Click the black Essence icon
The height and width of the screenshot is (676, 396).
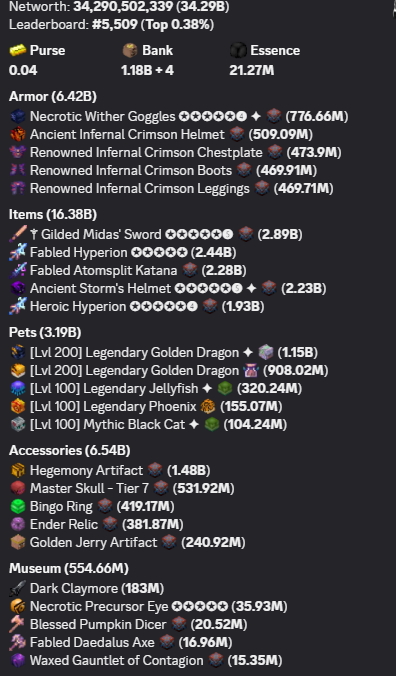pyautogui.click(x=238, y=50)
